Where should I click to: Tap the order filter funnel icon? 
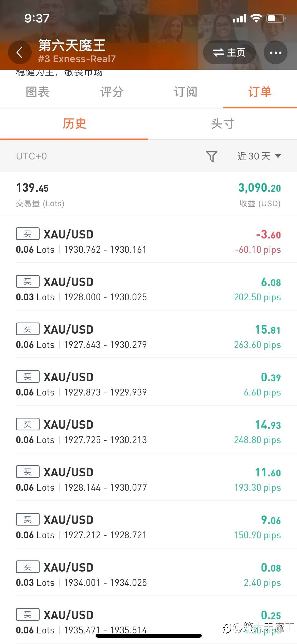[211, 156]
